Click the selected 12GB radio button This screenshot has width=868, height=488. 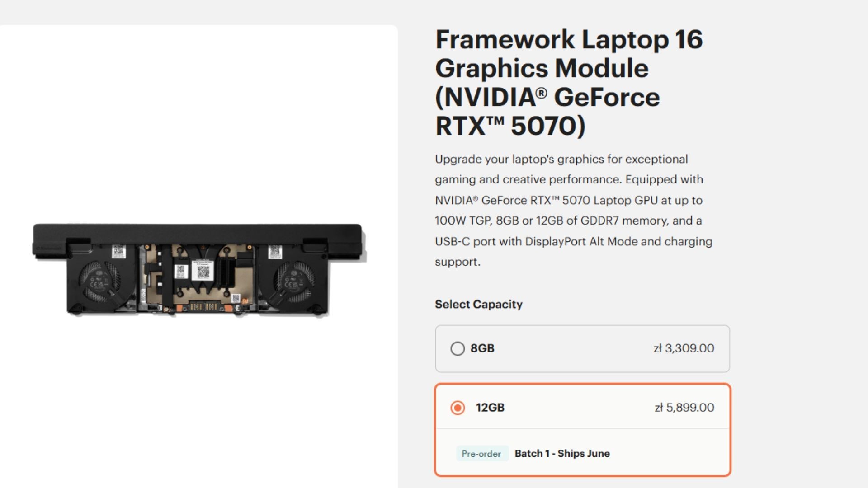458,408
